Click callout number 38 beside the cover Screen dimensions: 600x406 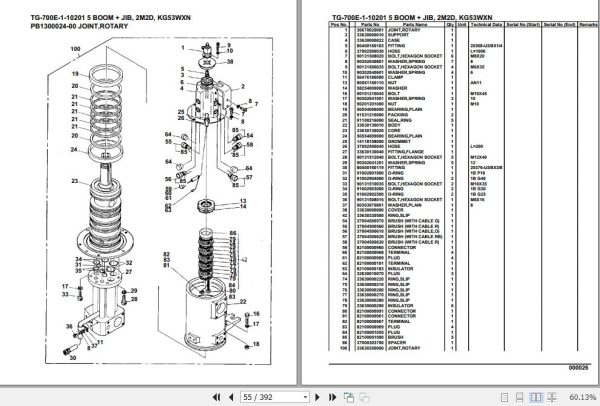tap(230, 62)
